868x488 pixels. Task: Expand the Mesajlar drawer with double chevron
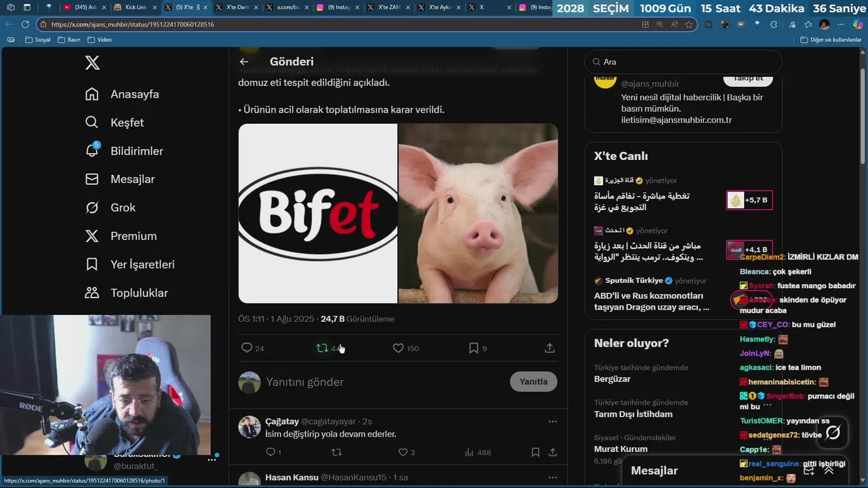829,470
